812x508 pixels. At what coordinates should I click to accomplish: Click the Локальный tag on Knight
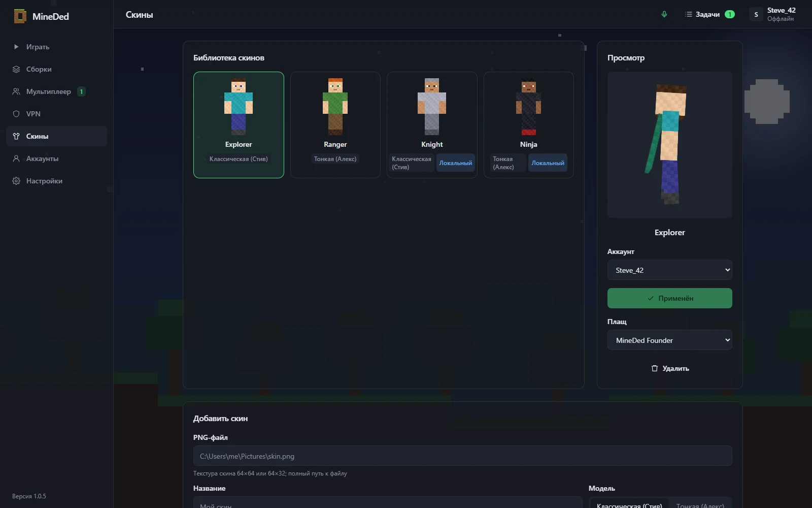tap(456, 163)
